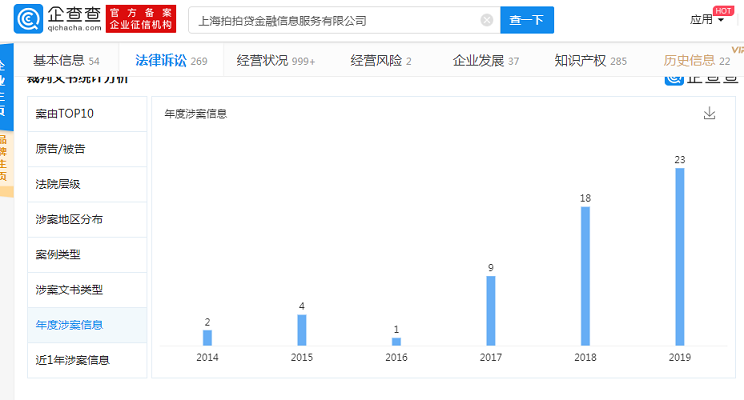This screenshot has width=744, height=400.
Task: Download the yearly case chart
Action: 709,114
